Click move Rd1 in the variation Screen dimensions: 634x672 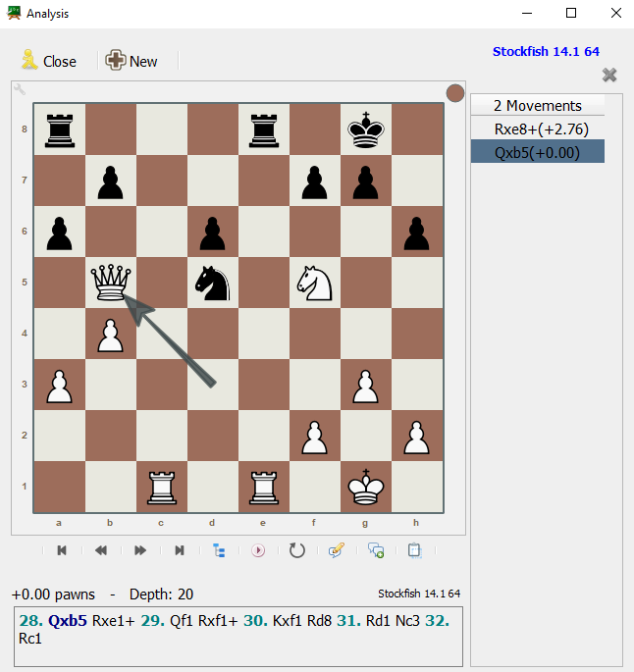(378, 621)
